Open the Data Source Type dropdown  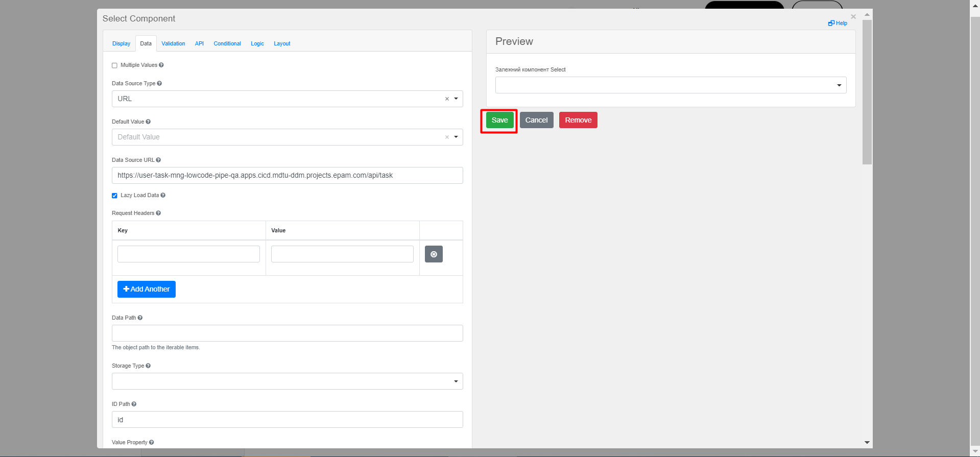(456, 99)
